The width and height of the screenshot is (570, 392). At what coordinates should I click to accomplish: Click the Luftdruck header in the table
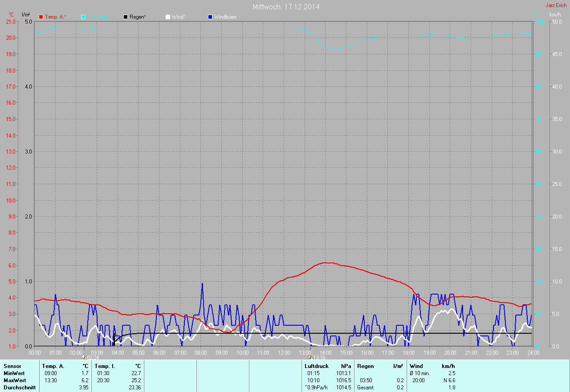click(318, 366)
